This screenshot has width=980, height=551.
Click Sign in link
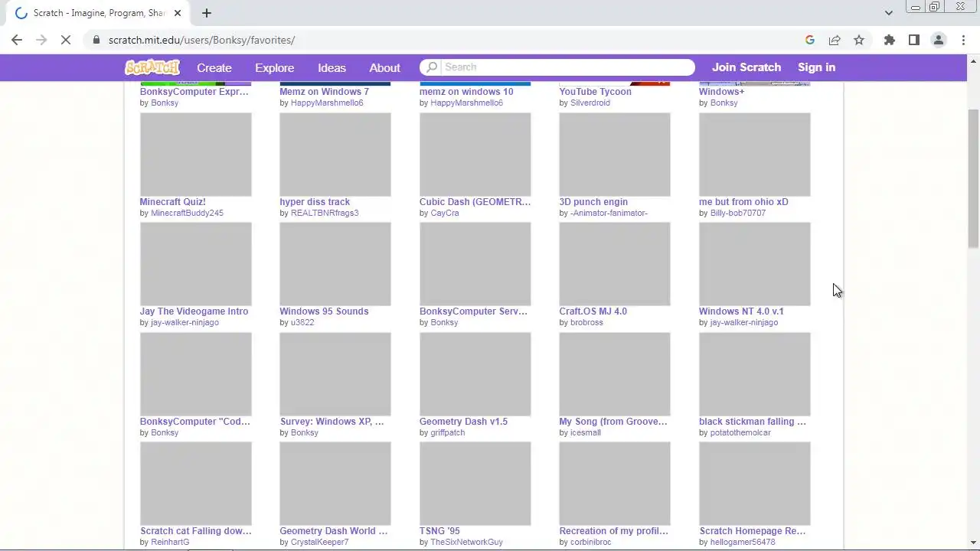(816, 67)
